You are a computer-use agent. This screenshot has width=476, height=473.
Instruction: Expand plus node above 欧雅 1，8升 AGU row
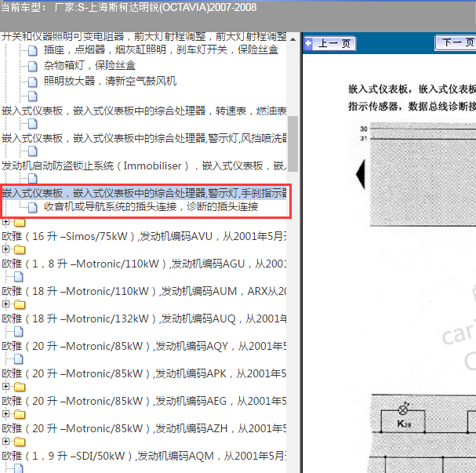tap(5, 249)
